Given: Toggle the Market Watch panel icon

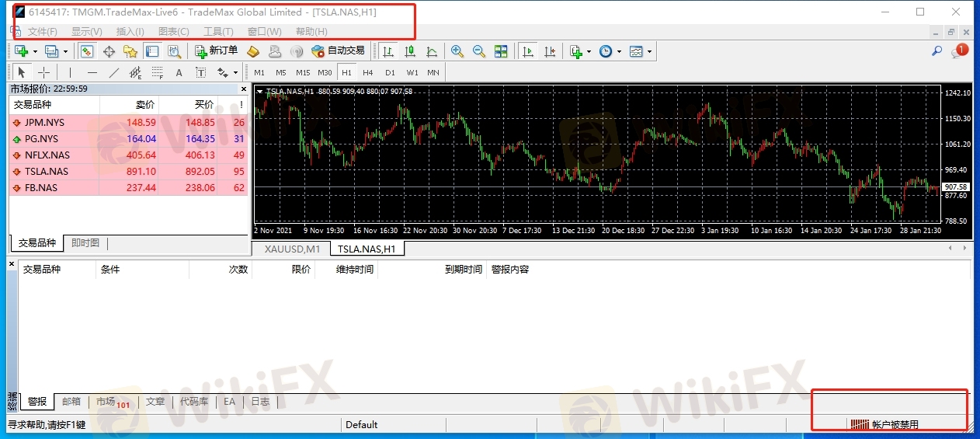Looking at the screenshot, I should pos(87,51).
